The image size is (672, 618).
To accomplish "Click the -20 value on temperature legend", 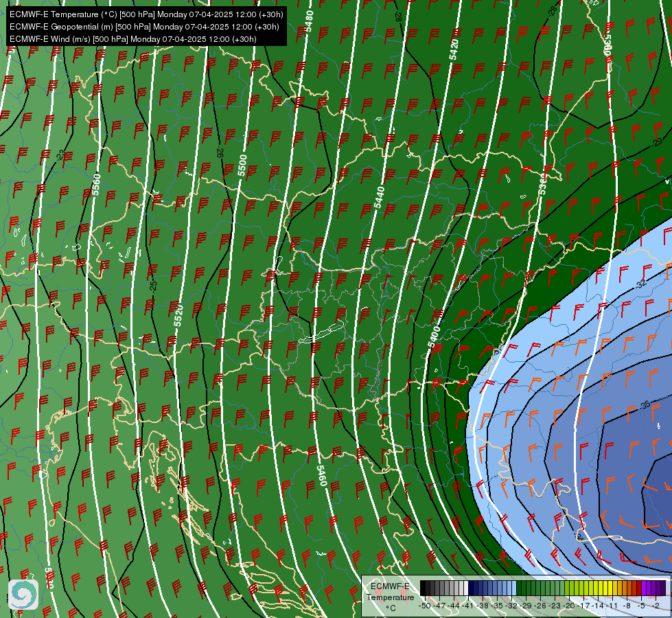I will click(568, 606).
